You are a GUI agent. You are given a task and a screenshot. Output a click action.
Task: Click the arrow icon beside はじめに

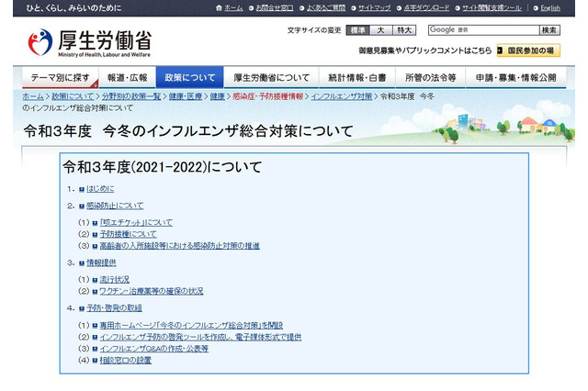82,189
